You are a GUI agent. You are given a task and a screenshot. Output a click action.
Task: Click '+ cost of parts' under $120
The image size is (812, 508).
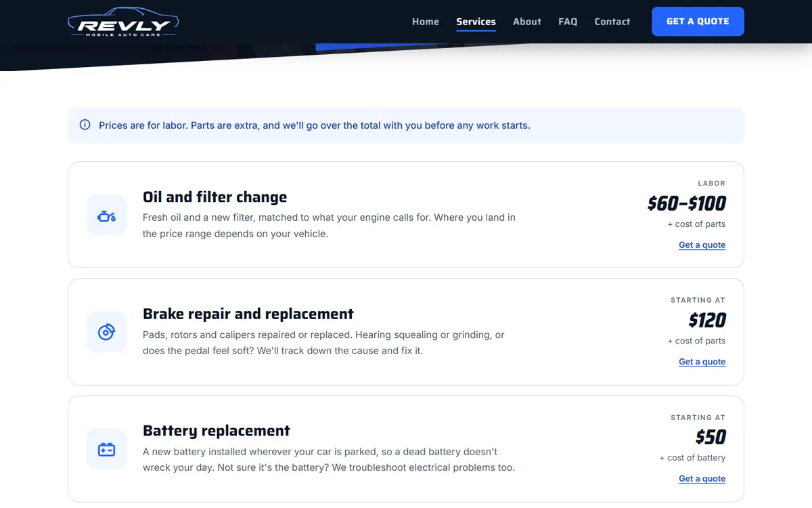(x=696, y=341)
